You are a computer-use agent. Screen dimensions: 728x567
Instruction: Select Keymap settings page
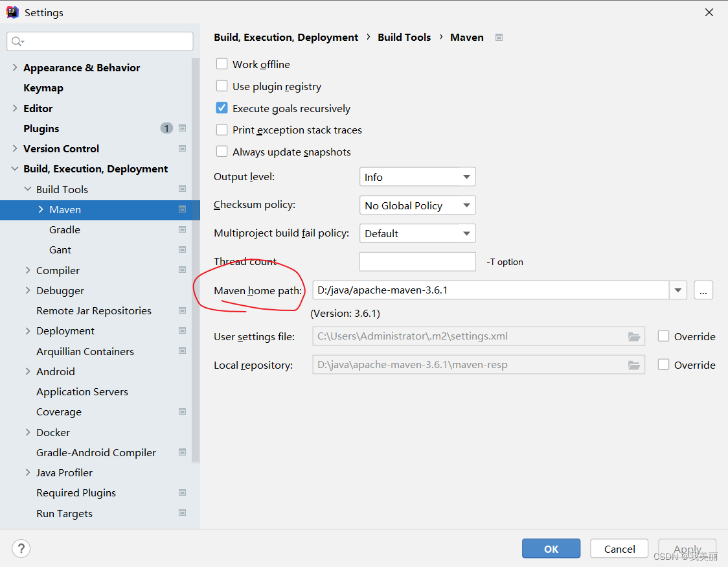[x=43, y=87]
